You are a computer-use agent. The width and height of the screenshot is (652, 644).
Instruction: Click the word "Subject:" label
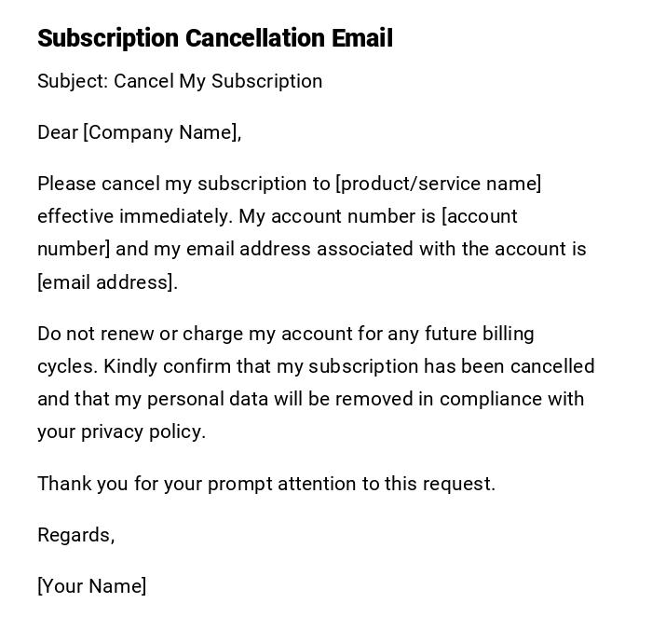pyautogui.click(x=73, y=81)
